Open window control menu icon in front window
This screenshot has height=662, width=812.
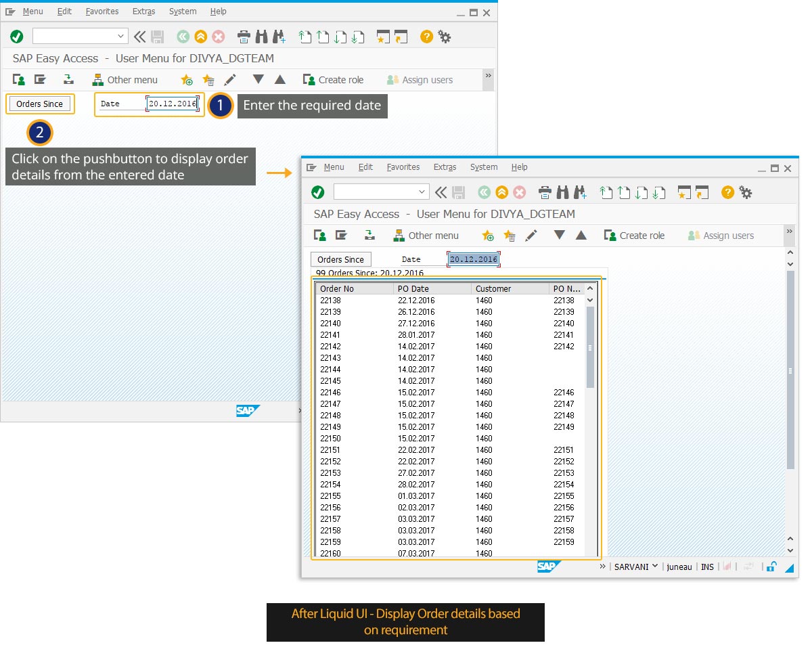tap(312, 167)
